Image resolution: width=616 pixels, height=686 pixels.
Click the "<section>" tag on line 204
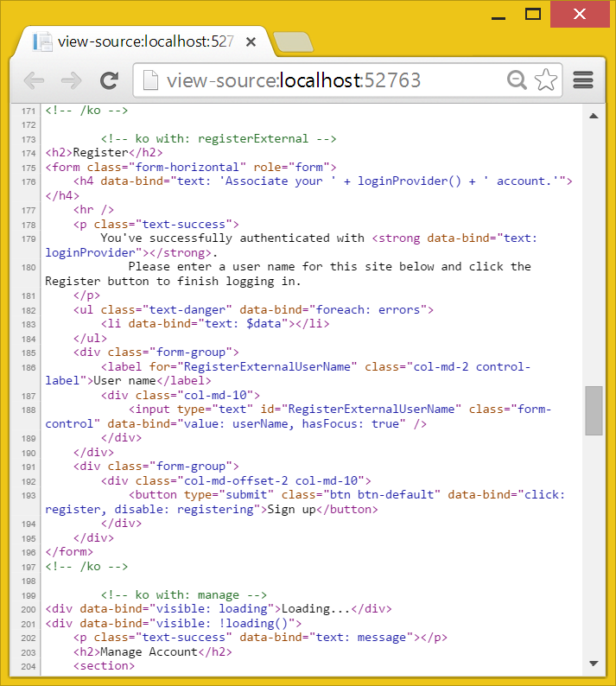(105, 666)
